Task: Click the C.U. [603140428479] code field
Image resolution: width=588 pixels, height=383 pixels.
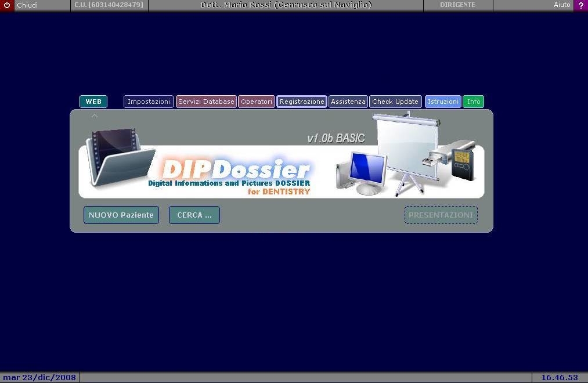Action: [109, 5]
